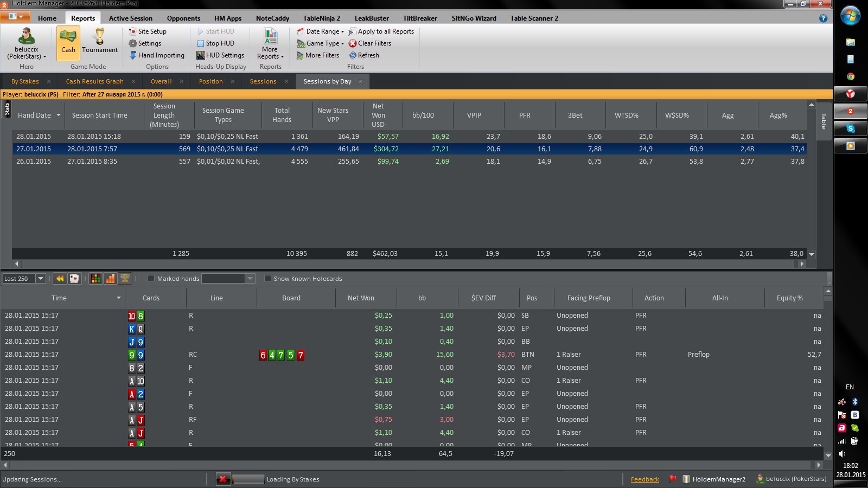Open More Reports menu
868x488 pixels.
270,44
